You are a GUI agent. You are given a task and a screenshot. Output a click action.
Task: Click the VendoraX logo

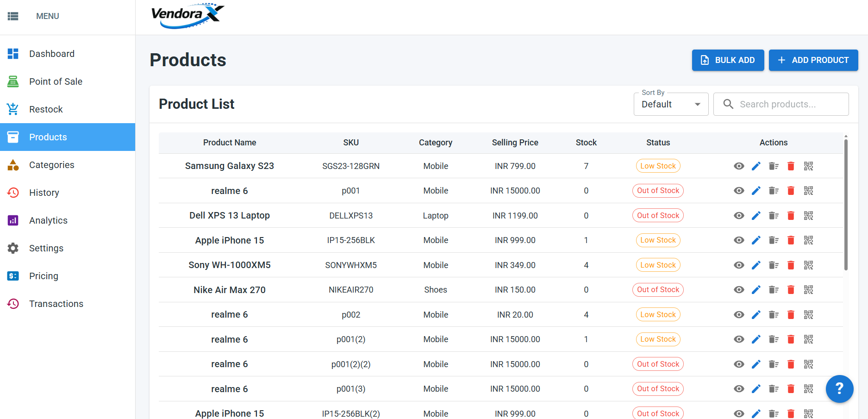tap(187, 16)
